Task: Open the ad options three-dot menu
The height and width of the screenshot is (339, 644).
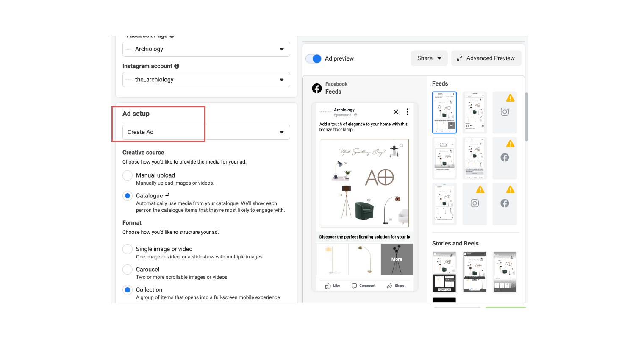Action: coord(407,111)
